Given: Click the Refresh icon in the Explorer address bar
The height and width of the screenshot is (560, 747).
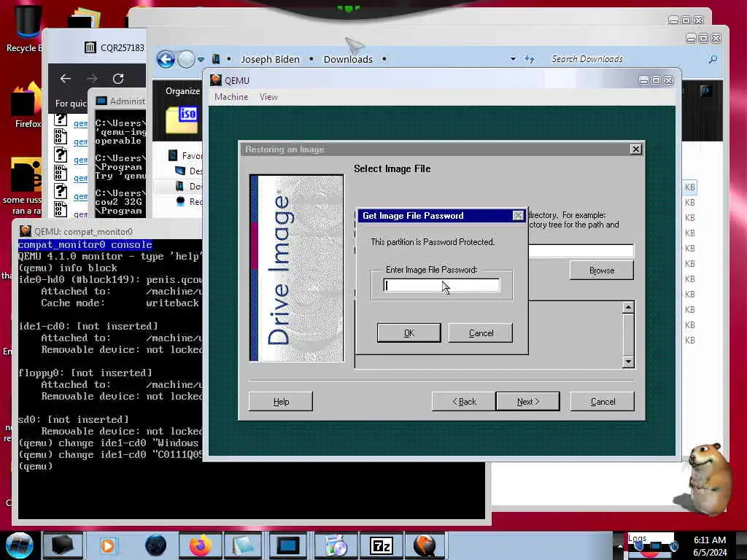Looking at the screenshot, I should pos(530,59).
